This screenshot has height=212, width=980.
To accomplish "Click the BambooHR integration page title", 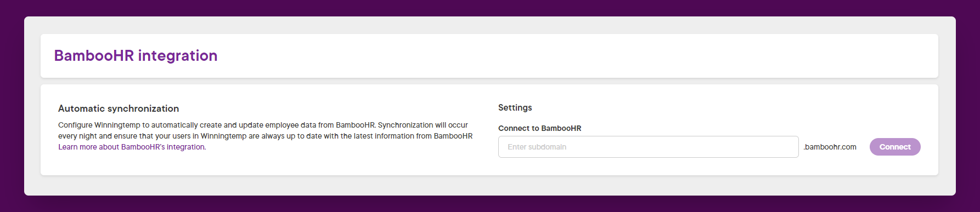I will (136, 55).
